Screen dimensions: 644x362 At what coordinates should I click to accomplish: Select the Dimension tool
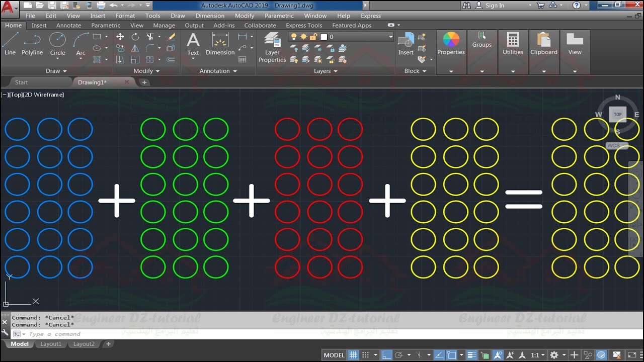220,43
